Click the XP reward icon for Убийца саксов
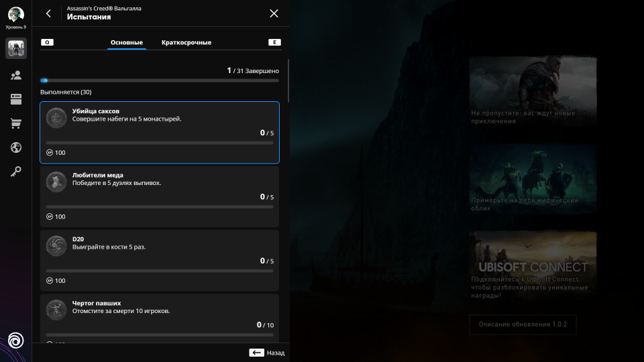Viewport: 644px width, 362px height. pos(50,153)
